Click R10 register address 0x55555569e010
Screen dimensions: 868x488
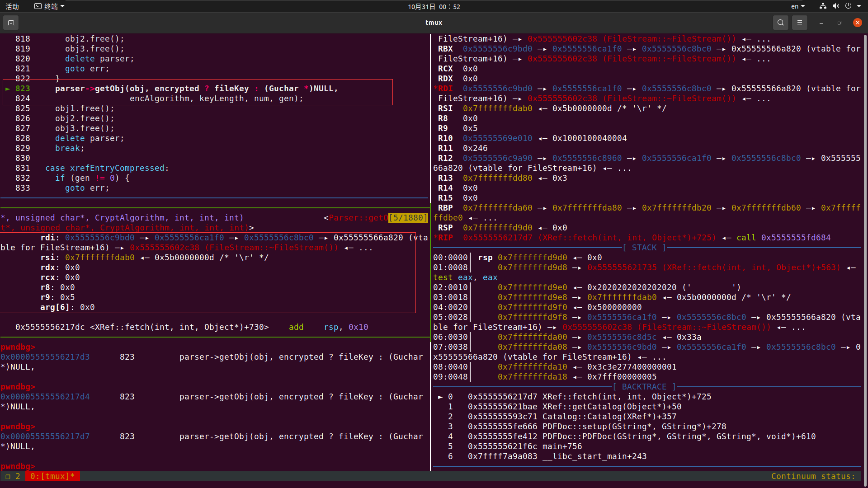(x=497, y=138)
